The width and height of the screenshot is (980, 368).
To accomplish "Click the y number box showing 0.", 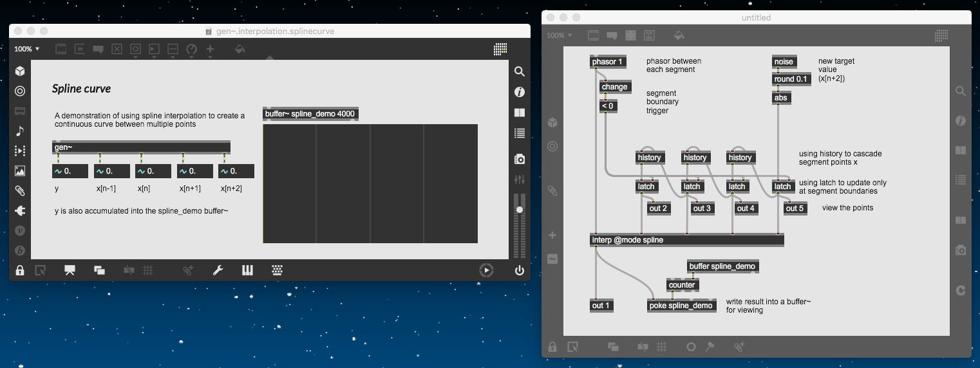I will [70, 171].
